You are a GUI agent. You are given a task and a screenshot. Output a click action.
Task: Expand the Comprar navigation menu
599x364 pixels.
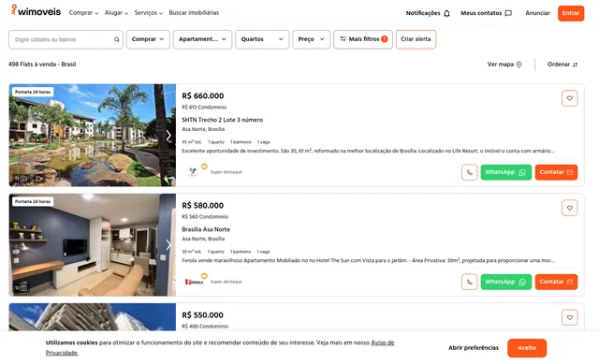point(83,13)
